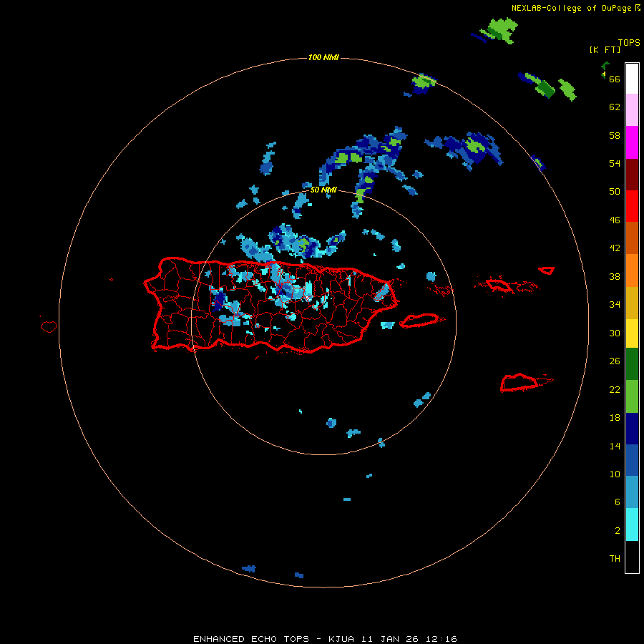Click the "100 NMI" range ring label
Image resolution: width=644 pixels, height=644 pixels.
pos(323,57)
